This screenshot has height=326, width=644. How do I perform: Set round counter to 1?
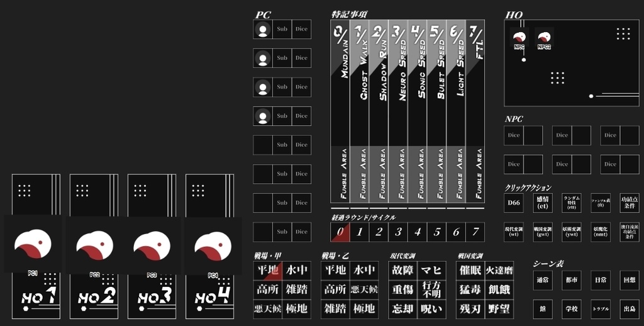(x=359, y=232)
